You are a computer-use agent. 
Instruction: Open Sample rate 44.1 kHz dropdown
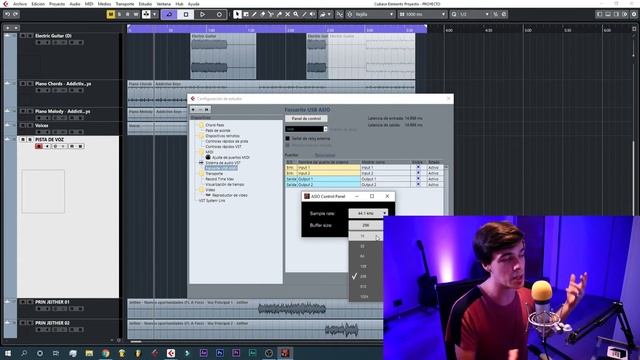click(x=368, y=213)
